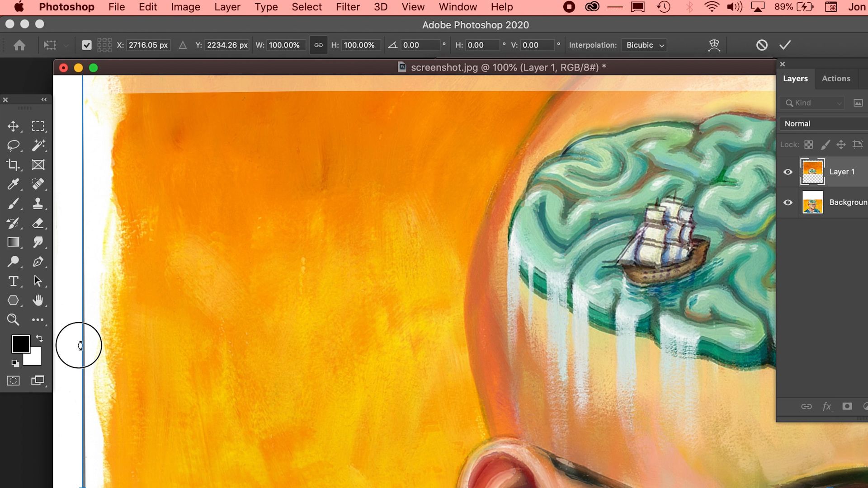Click the X position field
Image resolution: width=868 pixels, height=488 pixels.
click(148, 45)
